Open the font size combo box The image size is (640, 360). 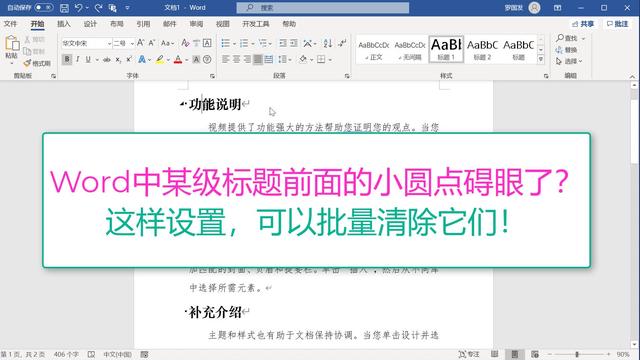(124, 43)
